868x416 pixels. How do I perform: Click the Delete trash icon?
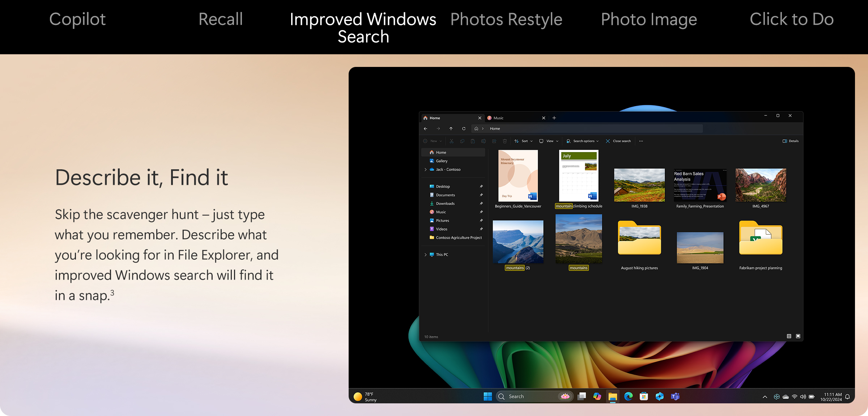[505, 141]
